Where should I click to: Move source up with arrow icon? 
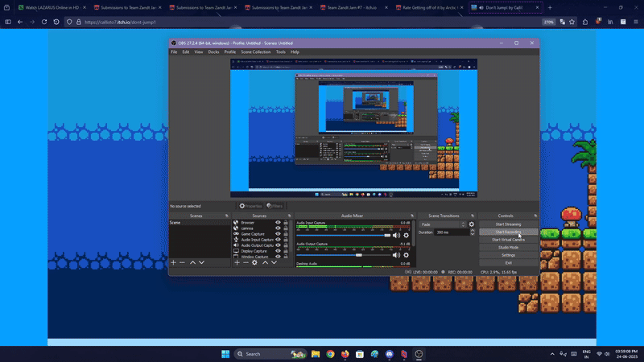265,262
